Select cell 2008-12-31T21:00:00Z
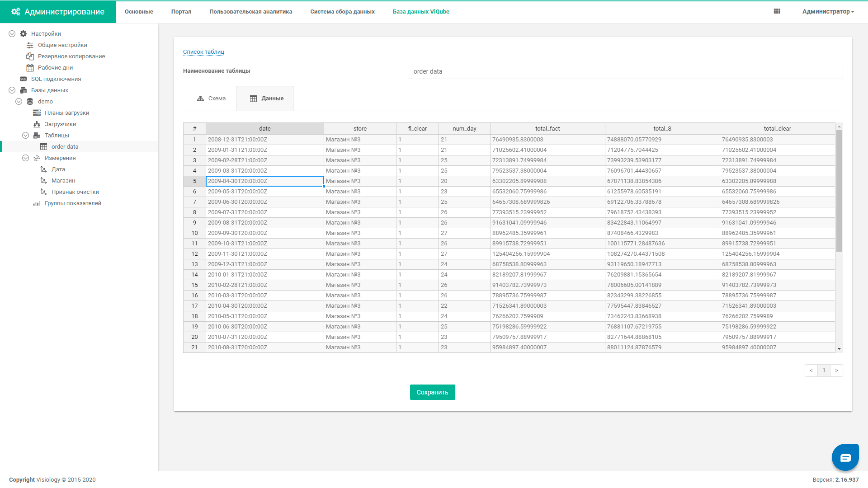Screen dimensions: 868x488 point(265,140)
